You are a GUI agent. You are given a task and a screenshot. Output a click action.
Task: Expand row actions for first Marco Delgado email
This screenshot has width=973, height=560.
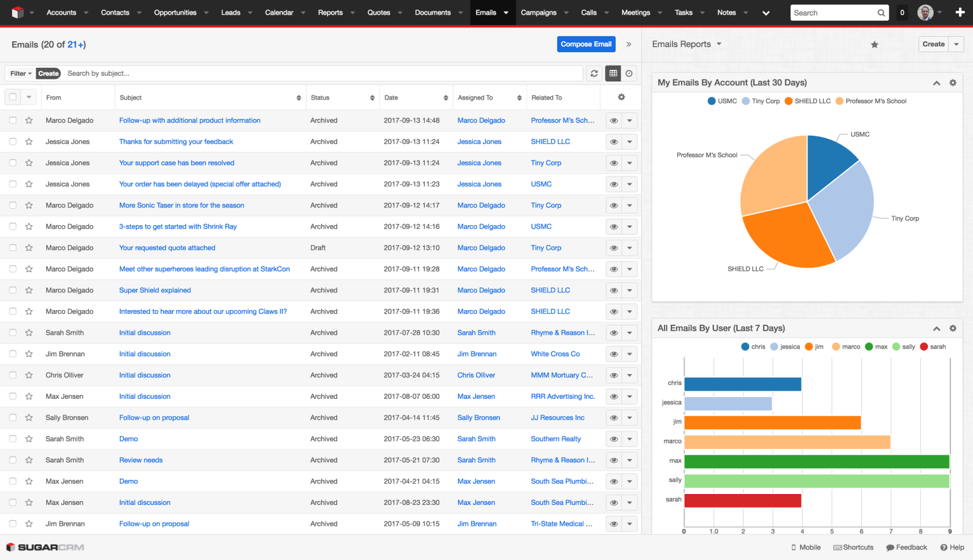630,120
